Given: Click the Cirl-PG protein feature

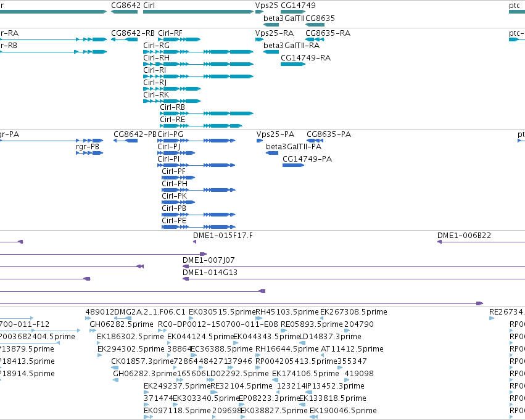Looking at the screenshot, I should [197, 141].
